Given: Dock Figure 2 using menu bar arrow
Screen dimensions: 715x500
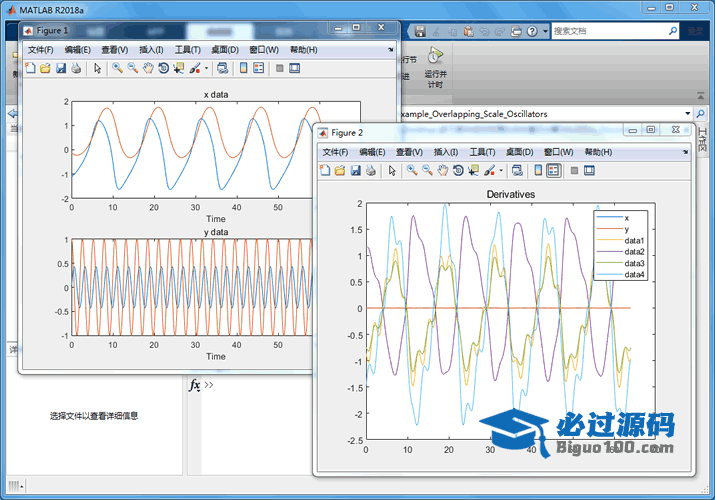Looking at the screenshot, I should 685,152.
